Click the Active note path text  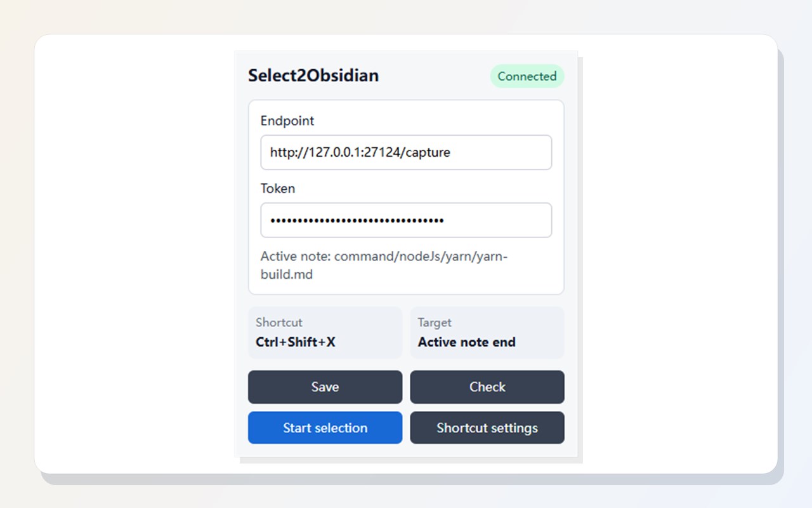(384, 265)
